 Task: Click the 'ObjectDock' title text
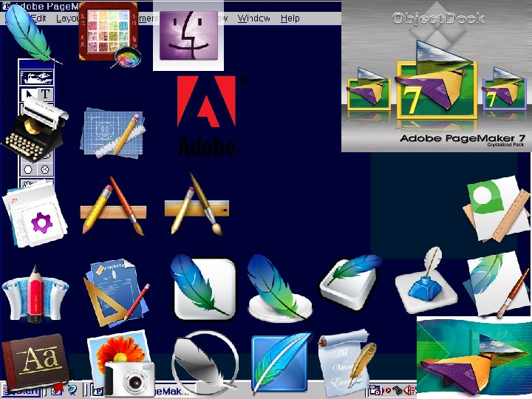(x=438, y=18)
